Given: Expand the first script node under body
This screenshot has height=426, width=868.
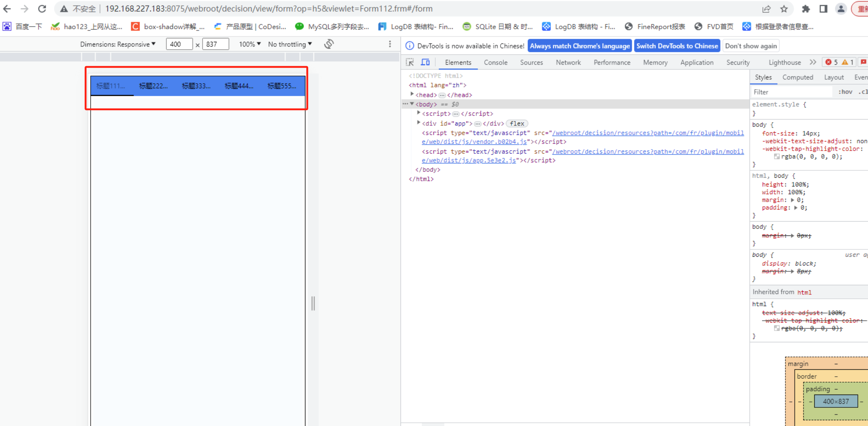Looking at the screenshot, I should pos(419,113).
